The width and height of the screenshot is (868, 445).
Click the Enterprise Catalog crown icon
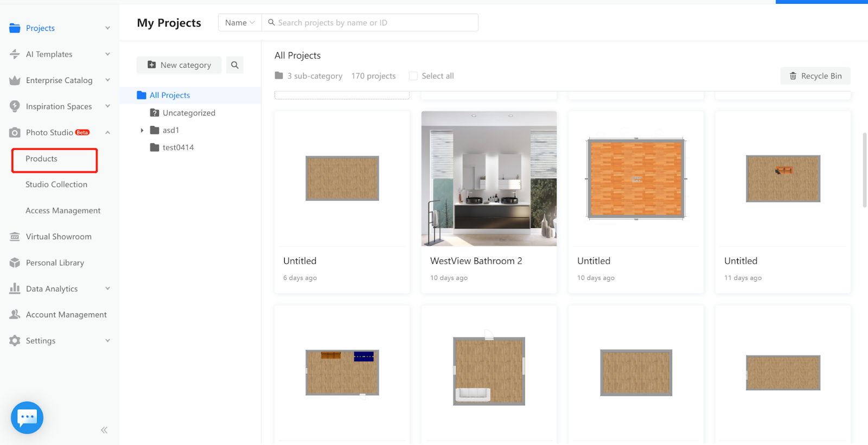15,80
